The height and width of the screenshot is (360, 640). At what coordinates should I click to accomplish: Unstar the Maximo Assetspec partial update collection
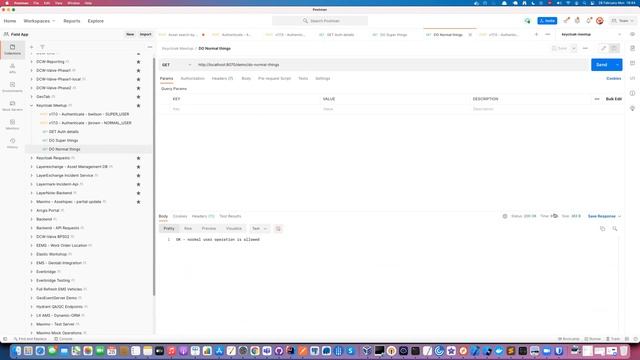138,202
